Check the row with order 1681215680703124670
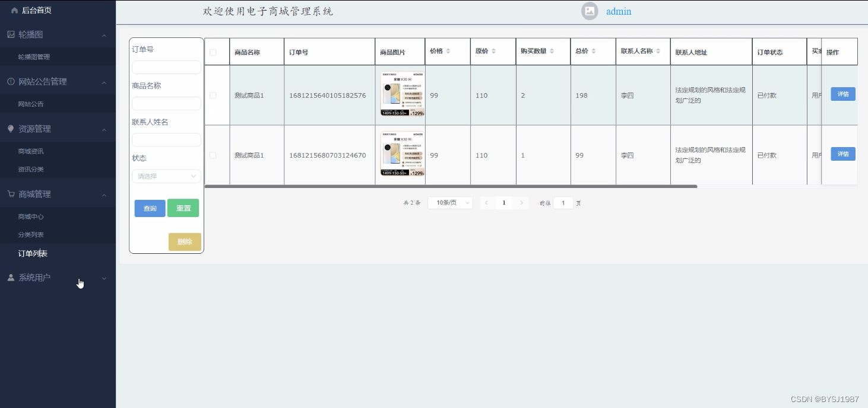868x408 pixels. [x=213, y=155]
